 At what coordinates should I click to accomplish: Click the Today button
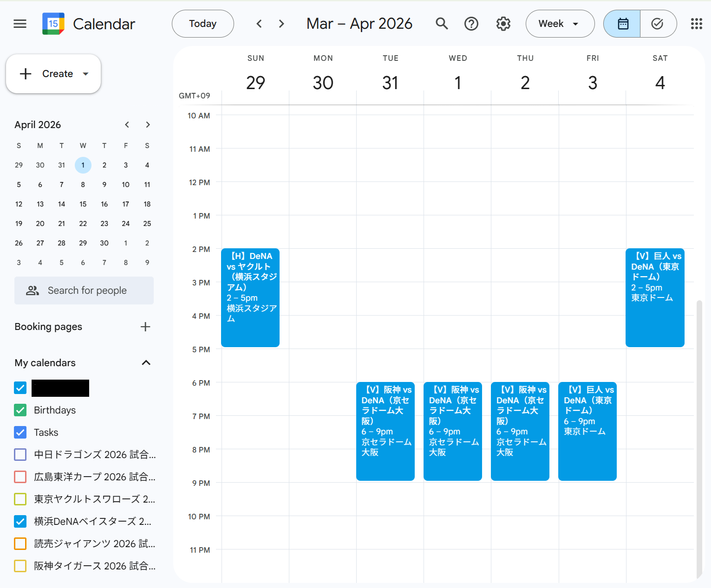click(x=203, y=24)
